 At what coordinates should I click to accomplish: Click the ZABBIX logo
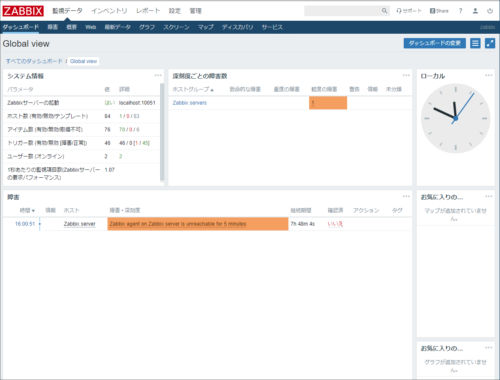(x=23, y=11)
